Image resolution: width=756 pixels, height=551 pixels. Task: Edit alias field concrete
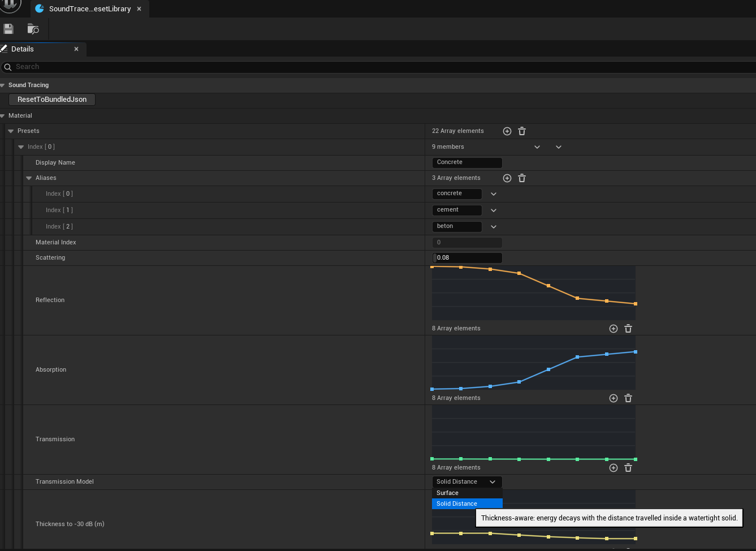[457, 194]
